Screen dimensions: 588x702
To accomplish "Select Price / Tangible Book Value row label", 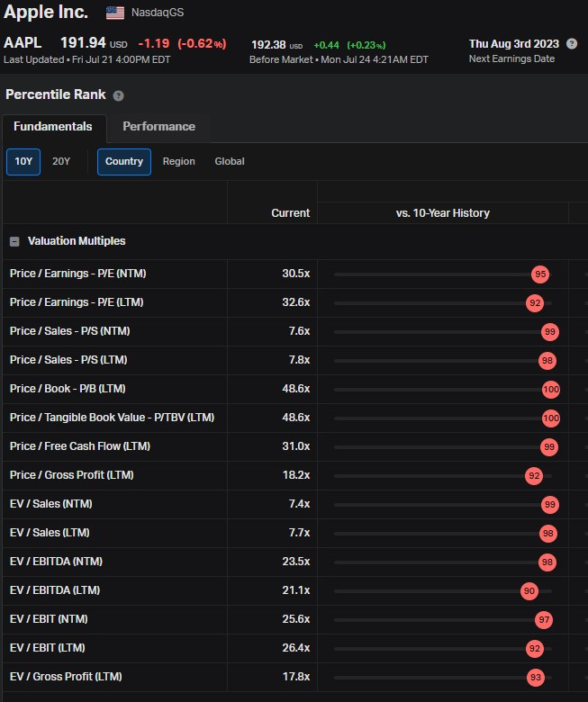I will [112, 418].
